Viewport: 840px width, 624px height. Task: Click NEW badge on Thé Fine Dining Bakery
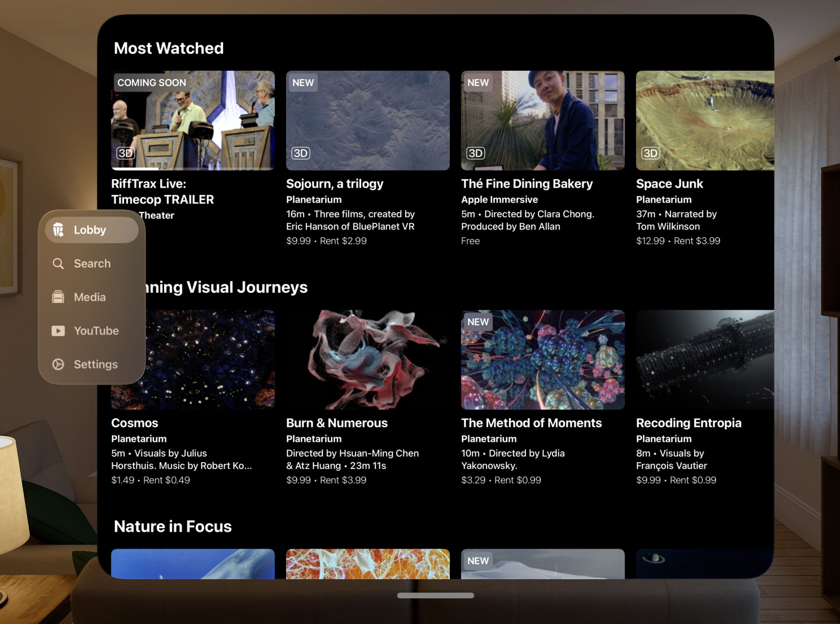478,82
